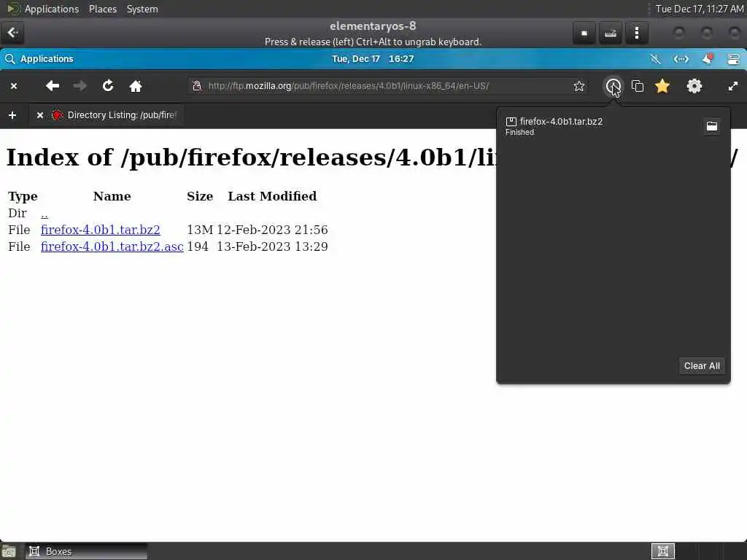
Task: Go to the browser home page
Action: pyautogui.click(x=136, y=86)
